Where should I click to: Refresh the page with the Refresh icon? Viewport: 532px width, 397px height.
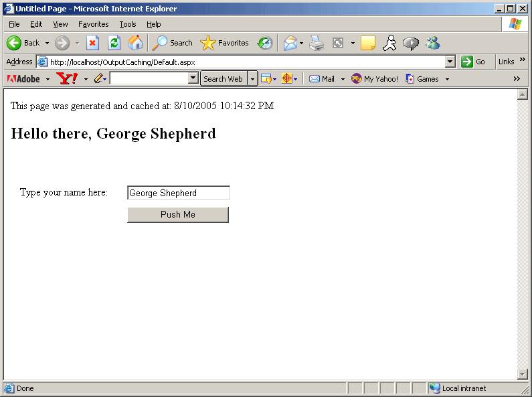tap(114, 43)
